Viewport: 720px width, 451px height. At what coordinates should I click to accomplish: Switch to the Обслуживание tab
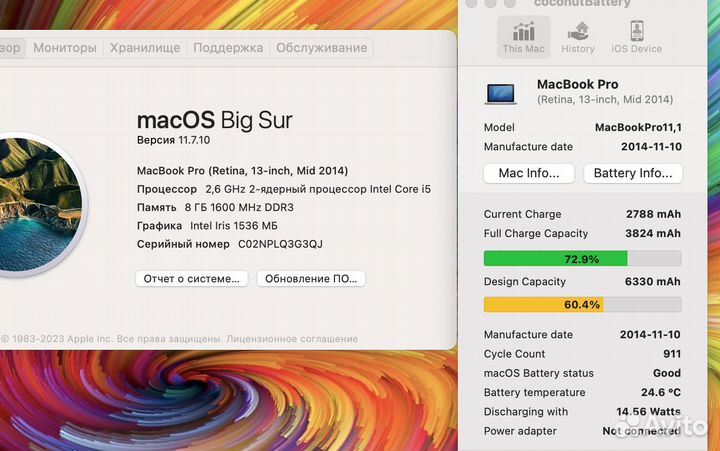[321, 48]
